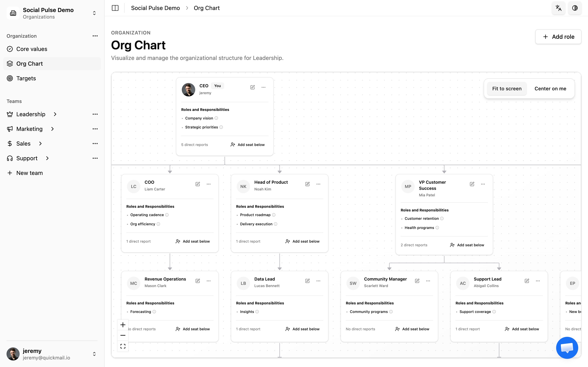588x367 pixels.
Task: Go to Core values in sidebar
Action: click(32, 49)
